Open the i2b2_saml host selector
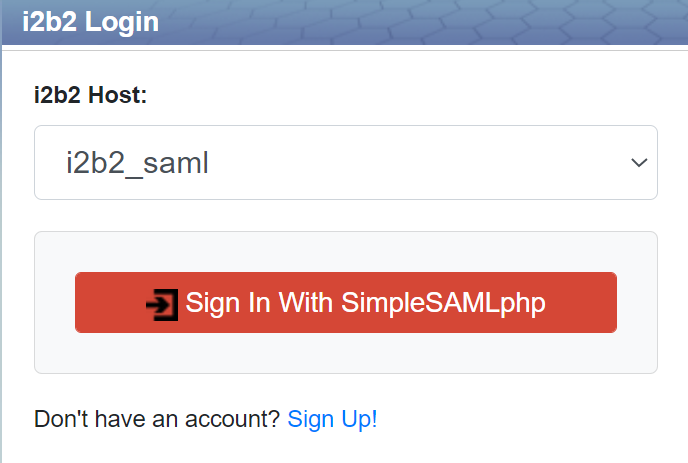Viewport: 688px width, 463px height. pyautogui.click(x=345, y=163)
